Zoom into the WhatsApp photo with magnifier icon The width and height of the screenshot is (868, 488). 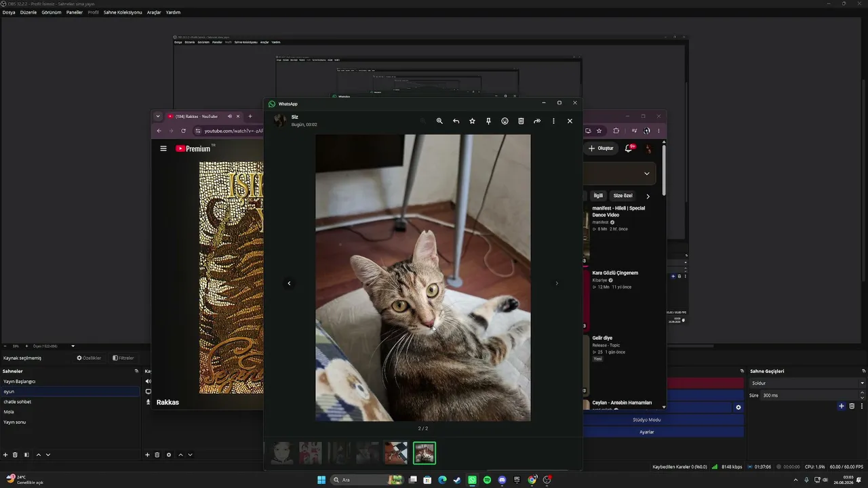439,121
